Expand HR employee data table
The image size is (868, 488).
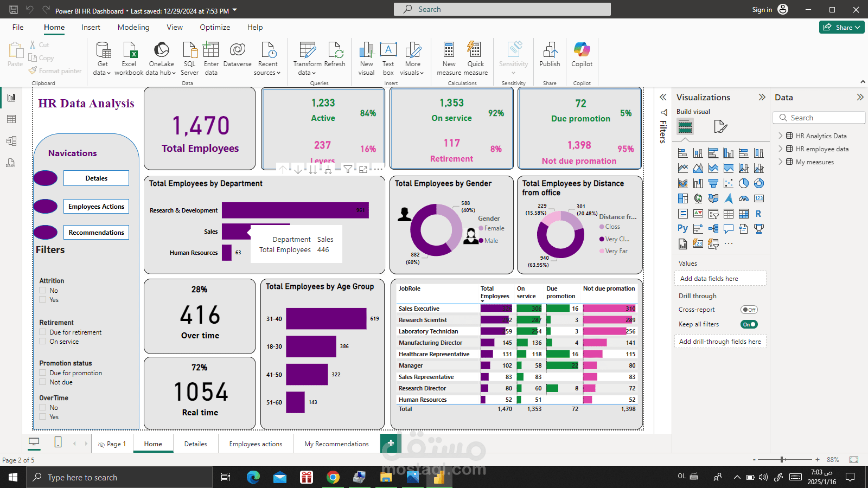coord(781,149)
